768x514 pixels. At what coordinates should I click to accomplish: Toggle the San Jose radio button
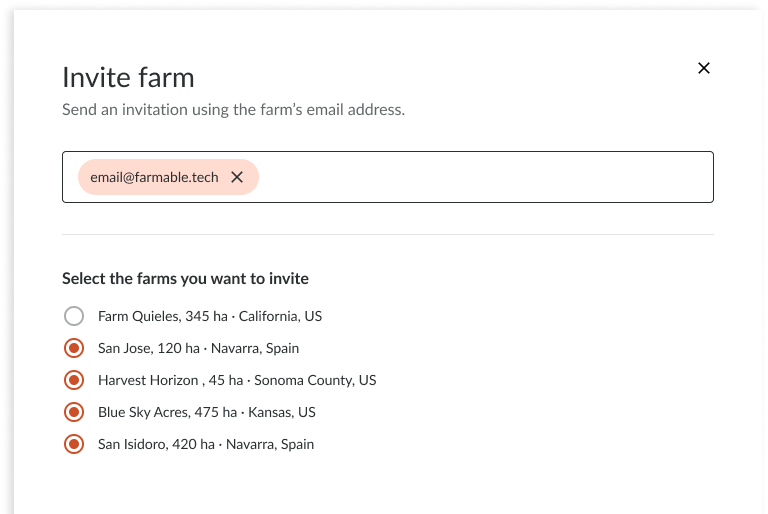(x=74, y=348)
